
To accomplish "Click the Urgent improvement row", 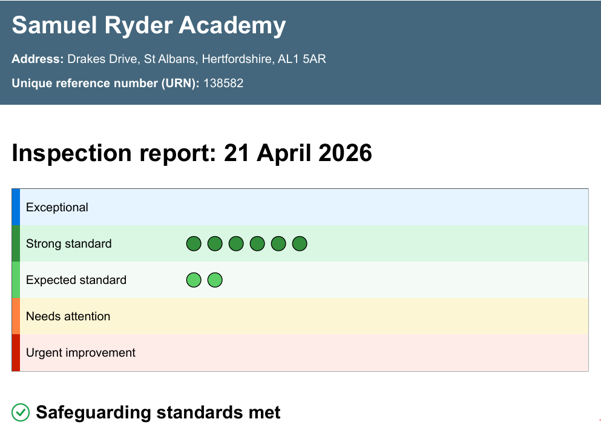I will coord(300,353).
